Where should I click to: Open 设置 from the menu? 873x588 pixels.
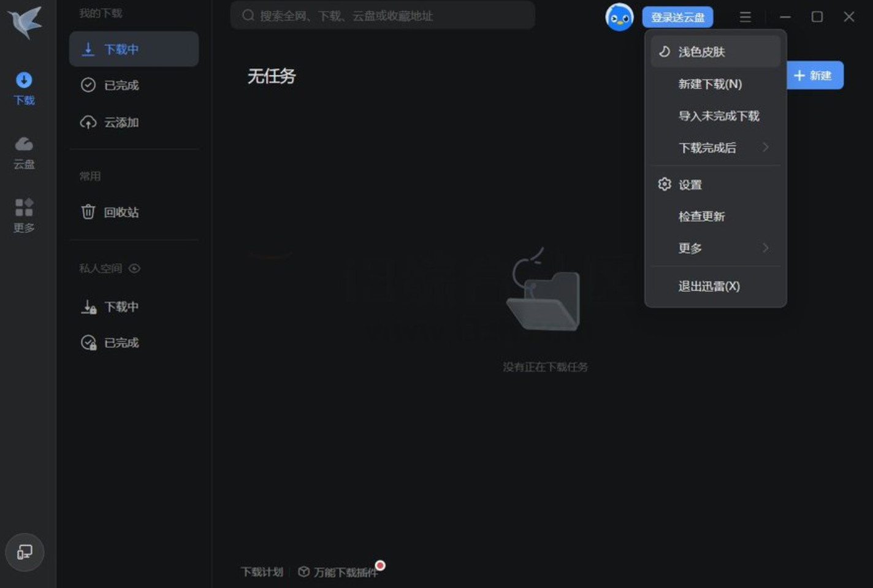(x=715, y=185)
